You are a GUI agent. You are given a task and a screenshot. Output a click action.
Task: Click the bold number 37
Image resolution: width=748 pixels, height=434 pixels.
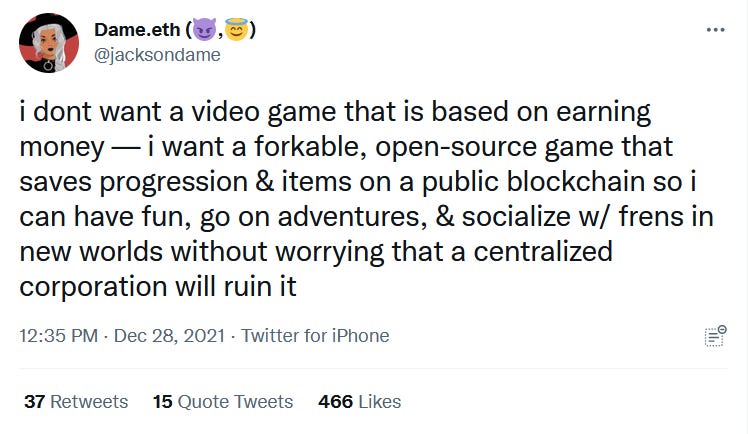[35, 402]
